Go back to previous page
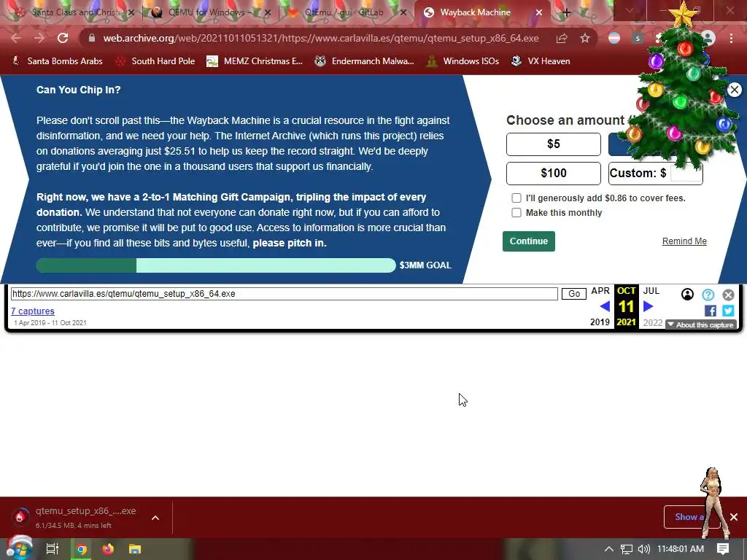The width and height of the screenshot is (747, 560). tap(16, 38)
